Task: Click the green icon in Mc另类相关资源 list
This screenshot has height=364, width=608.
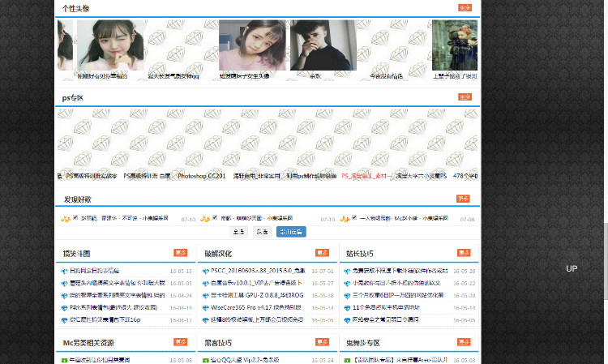Action: coord(65,360)
